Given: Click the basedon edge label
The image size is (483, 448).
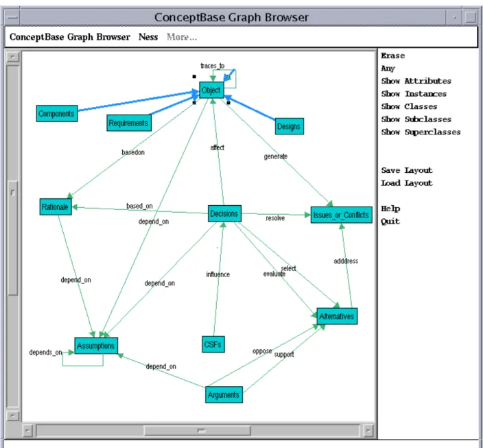Looking at the screenshot, I should 133,152.
